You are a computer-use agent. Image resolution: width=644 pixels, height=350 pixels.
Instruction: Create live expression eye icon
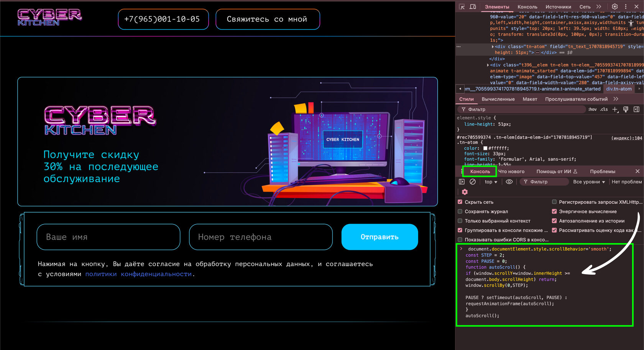(509, 182)
